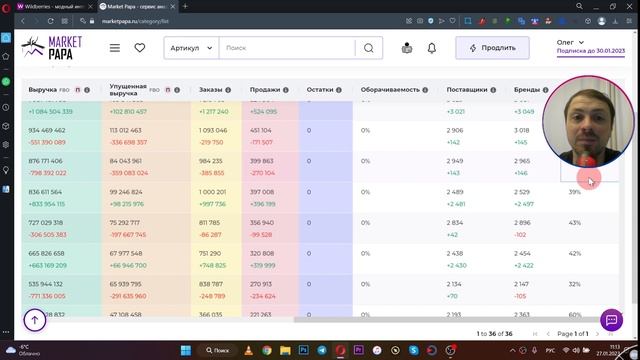This screenshot has height=360, width=640.
Task: Sort by the Продажи column header
Action: (x=265, y=89)
